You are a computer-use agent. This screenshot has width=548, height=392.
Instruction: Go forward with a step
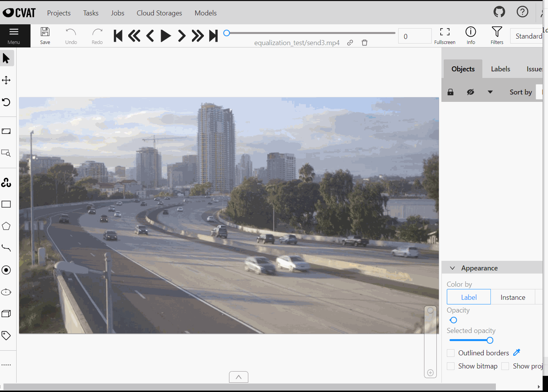pyautogui.click(x=197, y=36)
